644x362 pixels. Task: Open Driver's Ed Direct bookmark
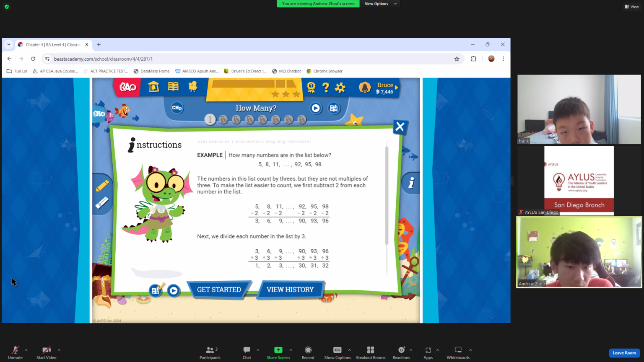coord(245,71)
